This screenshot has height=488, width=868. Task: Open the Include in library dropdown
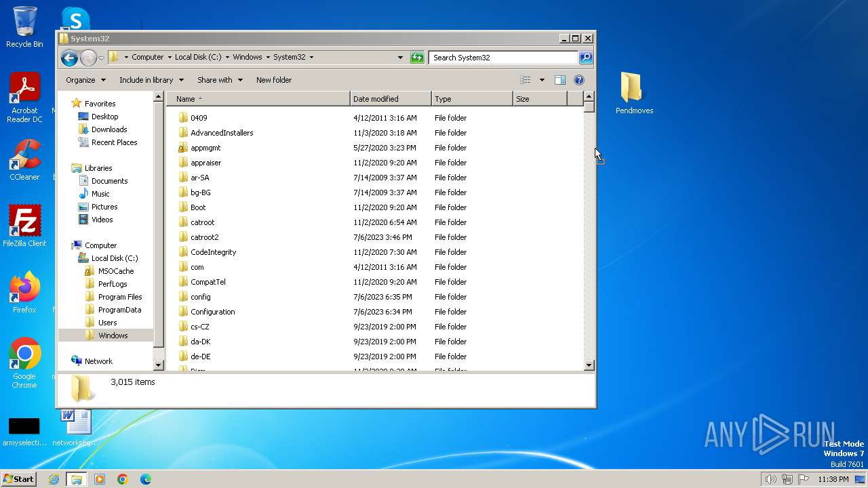pyautogui.click(x=152, y=80)
